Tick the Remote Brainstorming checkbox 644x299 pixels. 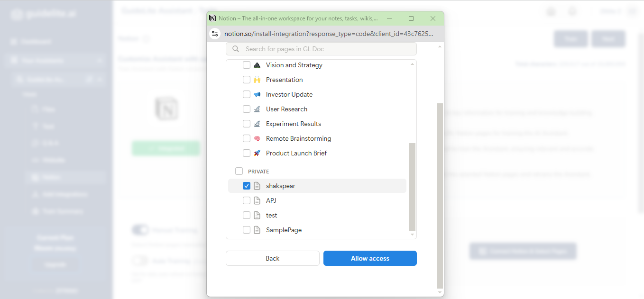[247, 138]
